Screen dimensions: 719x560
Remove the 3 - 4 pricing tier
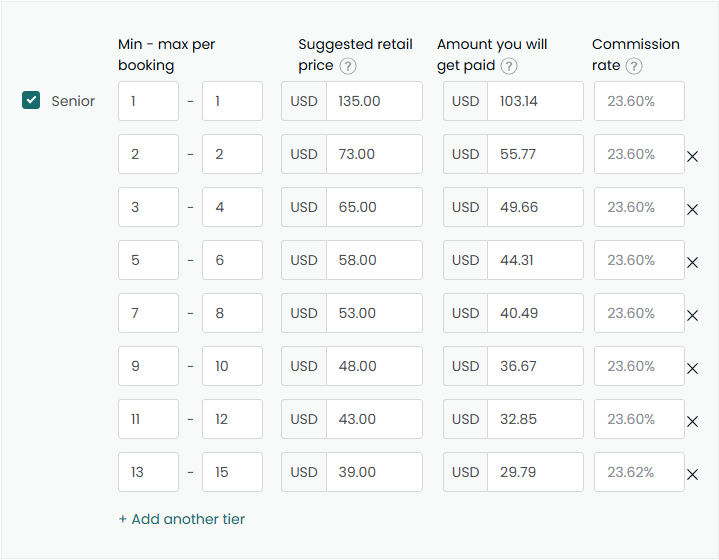click(x=692, y=209)
